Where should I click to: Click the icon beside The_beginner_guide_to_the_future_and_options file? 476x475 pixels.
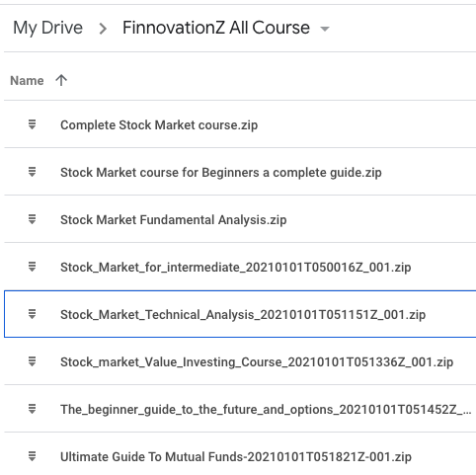tap(32, 409)
